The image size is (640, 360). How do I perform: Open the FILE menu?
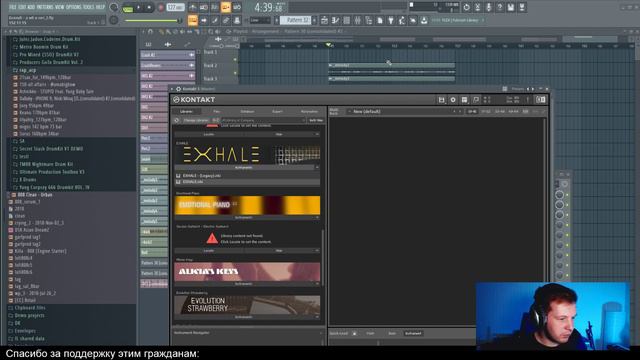13,7
